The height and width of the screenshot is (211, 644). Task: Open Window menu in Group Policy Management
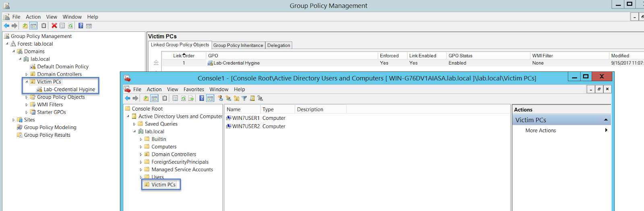[72, 17]
